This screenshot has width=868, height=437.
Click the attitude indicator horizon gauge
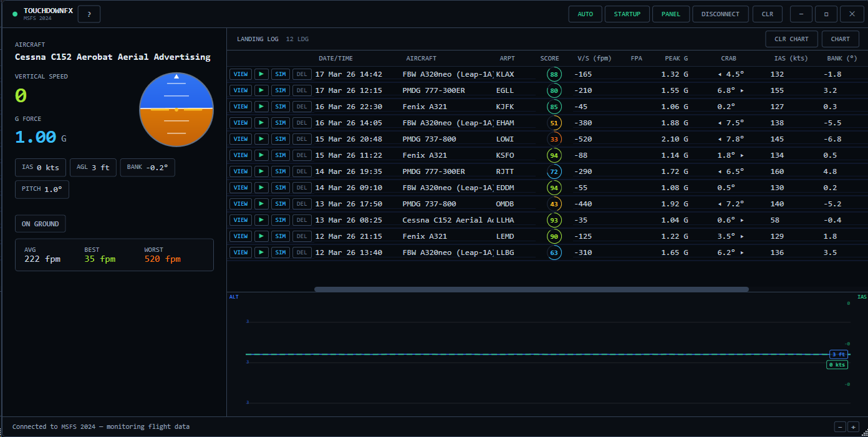[x=176, y=109]
